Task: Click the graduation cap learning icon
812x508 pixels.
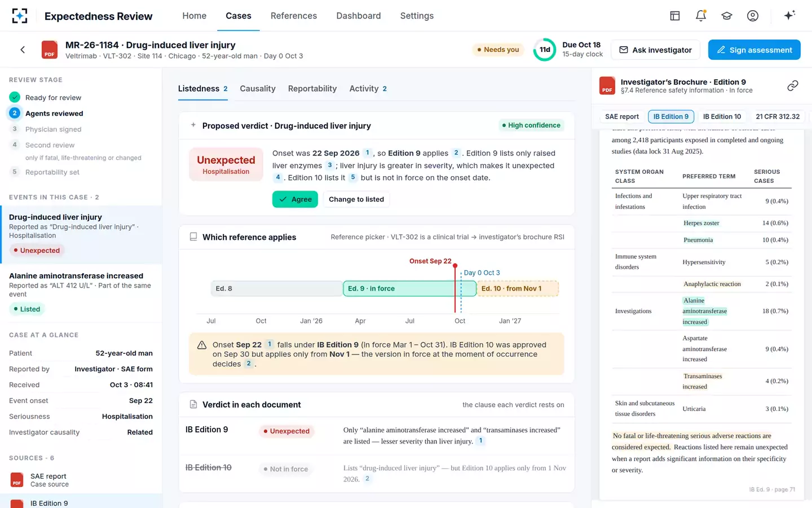Action: (727, 16)
